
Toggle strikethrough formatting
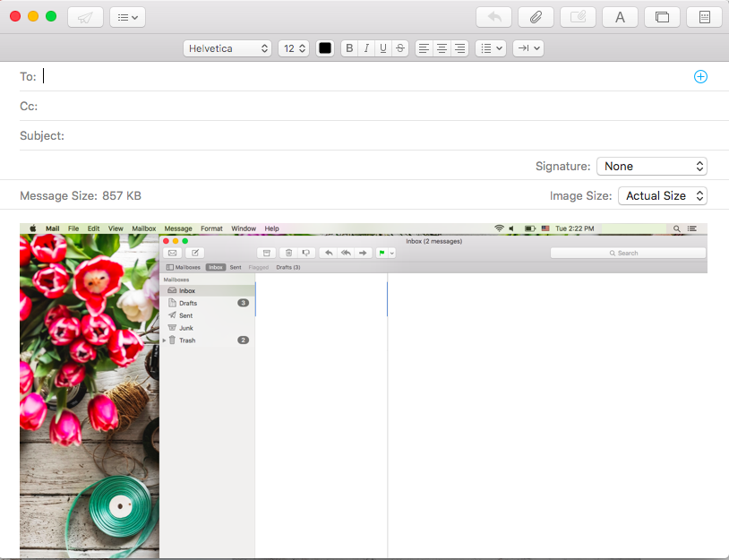(x=400, y=48)
